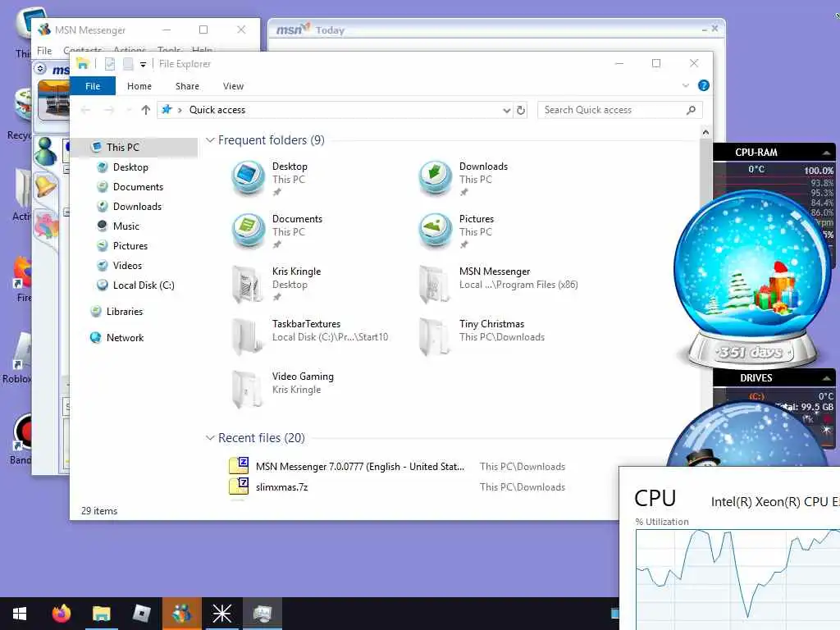Open the address bar history dropdown
The height and width of the screenshot is (630, 840).
click(506, 111)
